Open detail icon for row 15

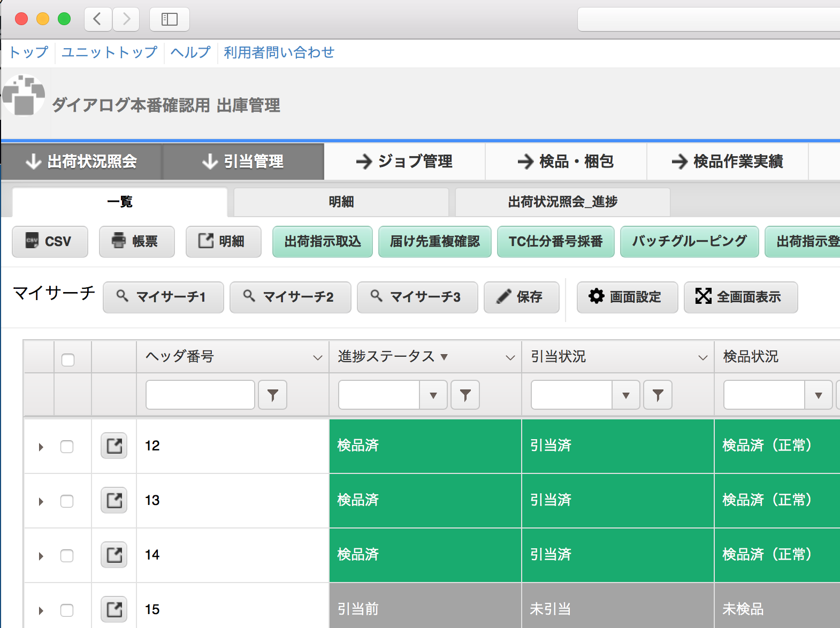114,609
